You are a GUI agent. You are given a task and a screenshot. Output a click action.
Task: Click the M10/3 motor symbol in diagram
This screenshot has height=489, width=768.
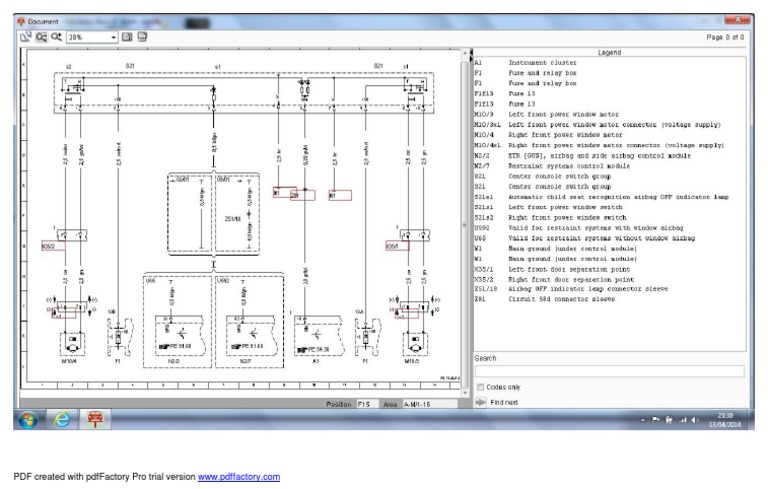click(x=415, y=344)
